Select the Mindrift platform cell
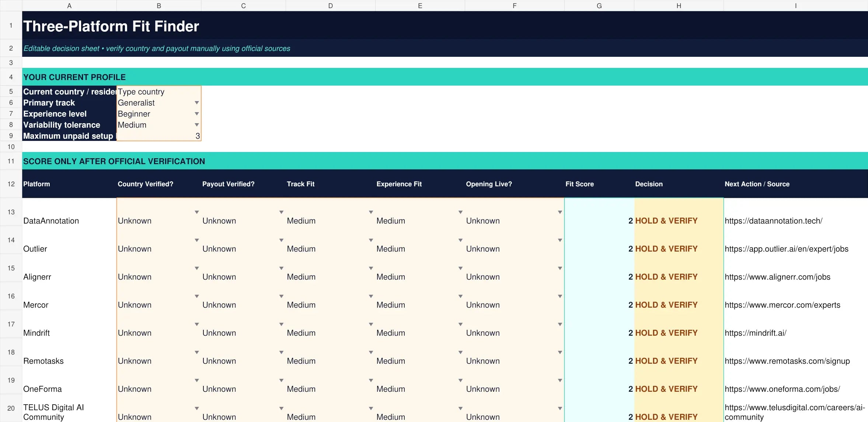This screenshot has height=422, width=868. coord(69,324)
